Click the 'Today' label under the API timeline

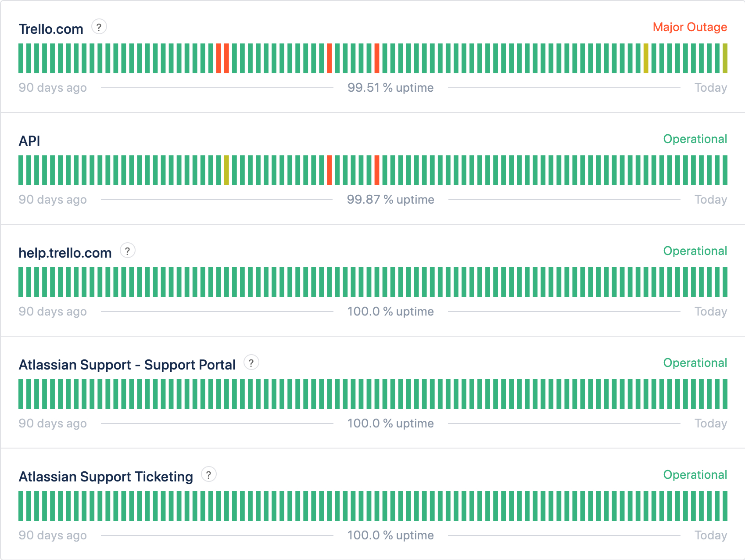(711, 200)
